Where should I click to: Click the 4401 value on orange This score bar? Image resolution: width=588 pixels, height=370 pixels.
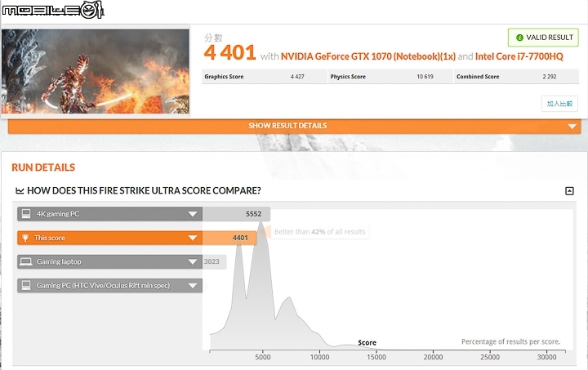[240, 238]
